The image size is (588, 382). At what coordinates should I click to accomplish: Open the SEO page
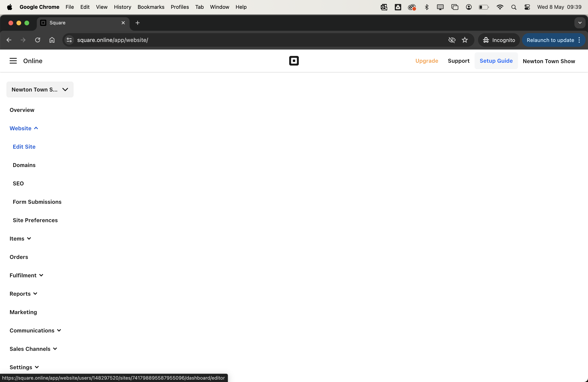[18, 184]
